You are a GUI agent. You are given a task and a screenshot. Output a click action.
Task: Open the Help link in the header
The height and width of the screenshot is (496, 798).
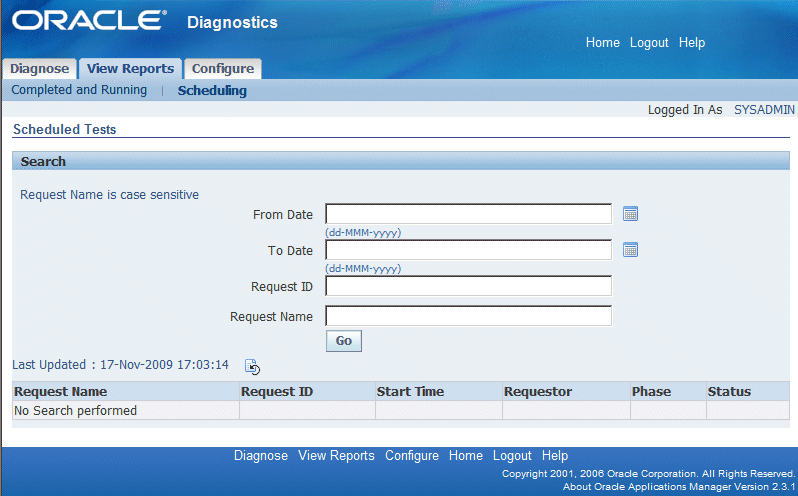click(x=692, y=43)
